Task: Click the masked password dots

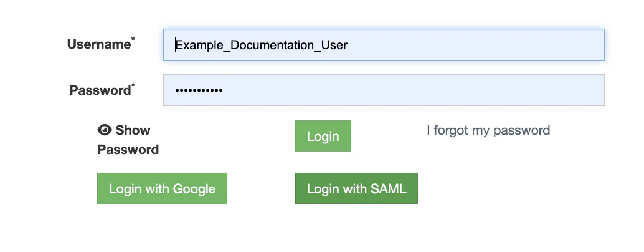Action: point(199,90)
